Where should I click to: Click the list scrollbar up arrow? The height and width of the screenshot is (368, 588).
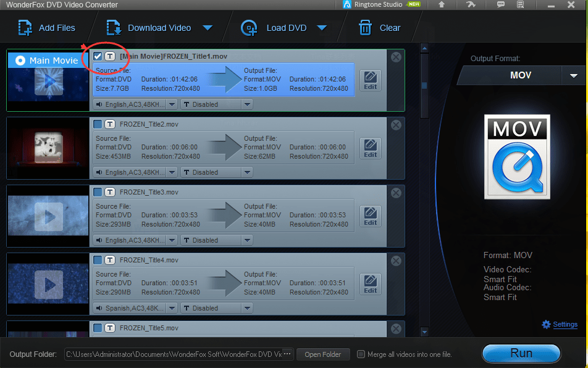[424, 48]
